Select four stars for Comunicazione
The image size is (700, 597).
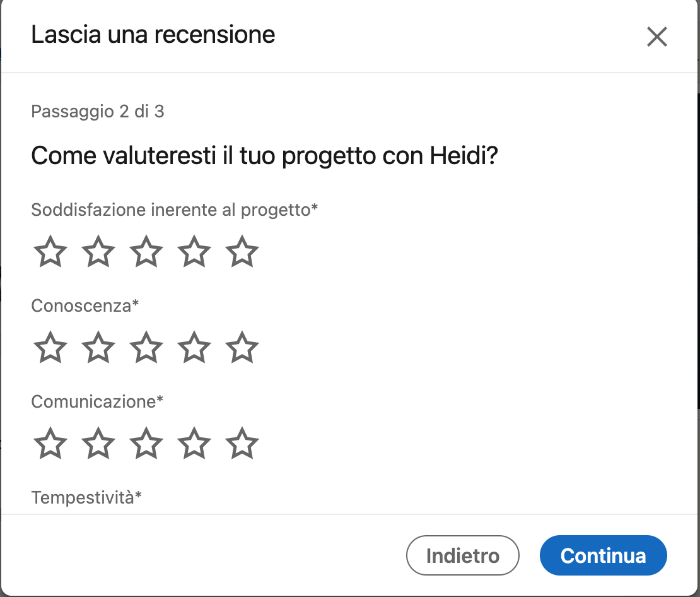click(194, 444)
